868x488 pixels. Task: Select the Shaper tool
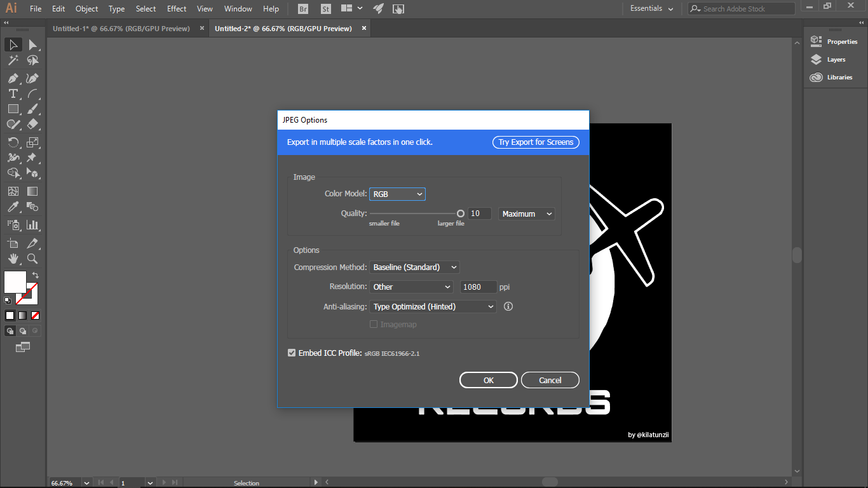tap(13, 124)
